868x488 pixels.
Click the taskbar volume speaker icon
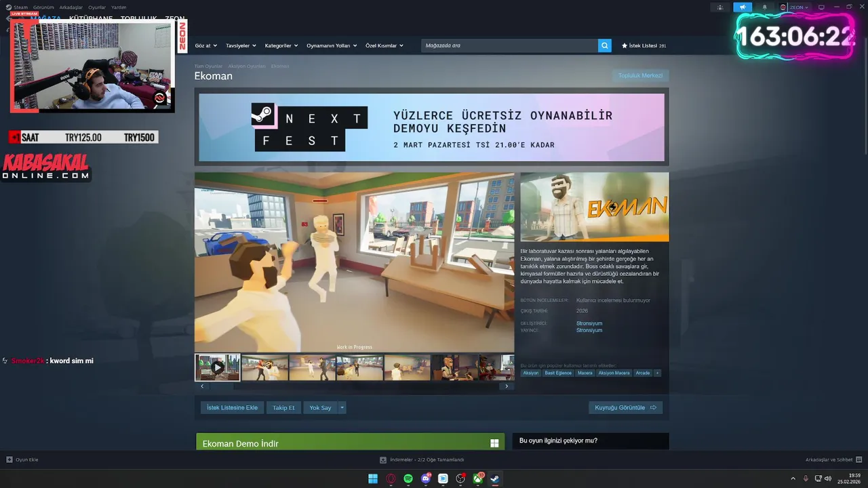pos(828,479)
